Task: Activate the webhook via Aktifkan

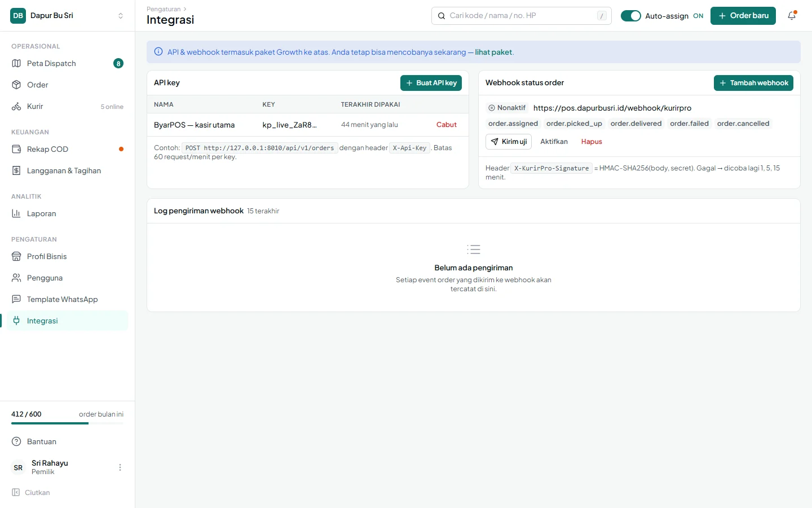Action: [554, 142]
